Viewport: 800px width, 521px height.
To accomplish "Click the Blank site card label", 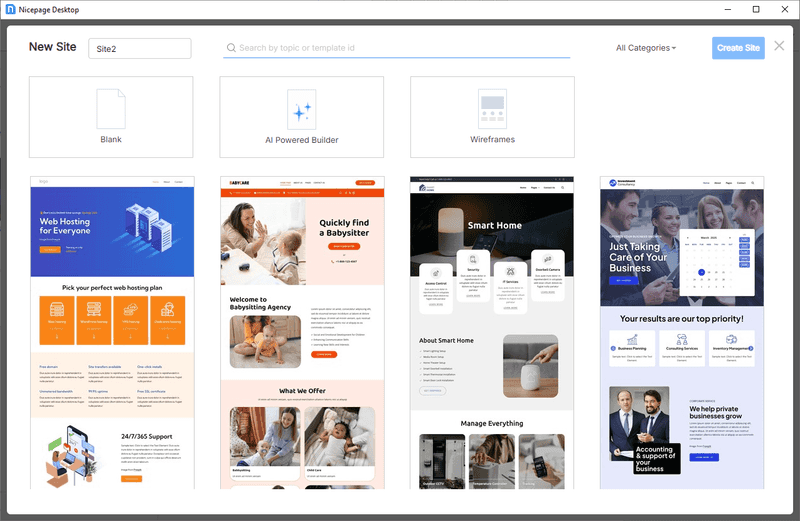I will 111,139.
